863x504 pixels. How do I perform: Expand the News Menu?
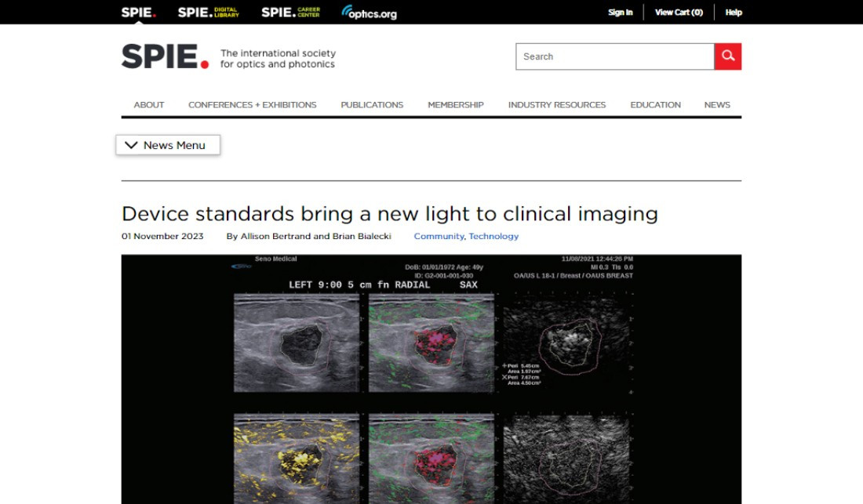167,144
